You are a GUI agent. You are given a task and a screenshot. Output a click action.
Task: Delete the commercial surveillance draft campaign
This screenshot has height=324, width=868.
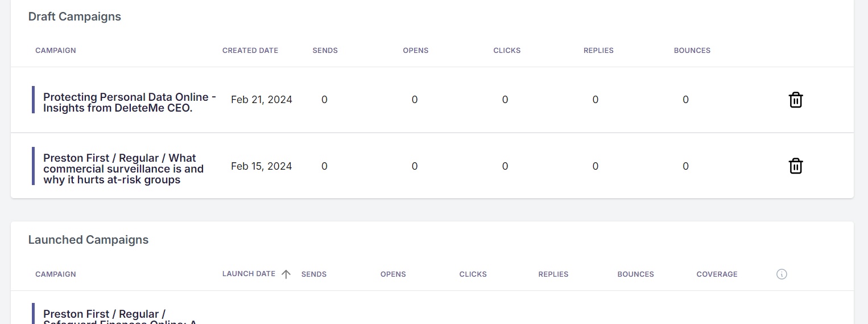796,166
